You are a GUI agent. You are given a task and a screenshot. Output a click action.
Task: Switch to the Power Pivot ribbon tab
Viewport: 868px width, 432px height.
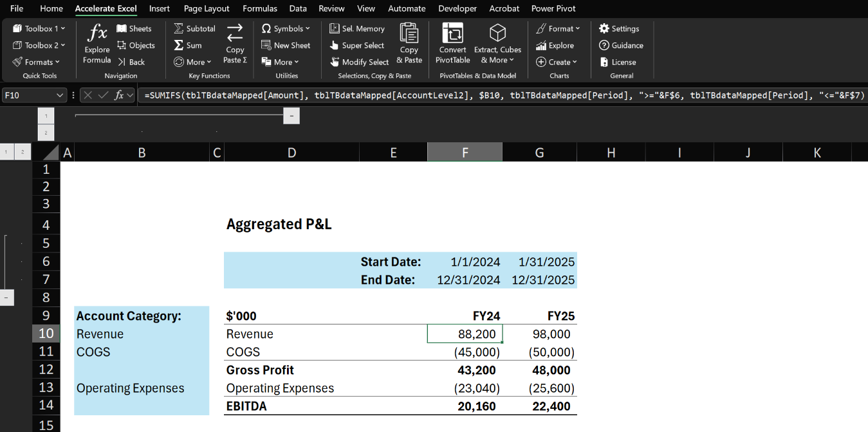click(553, 8)
